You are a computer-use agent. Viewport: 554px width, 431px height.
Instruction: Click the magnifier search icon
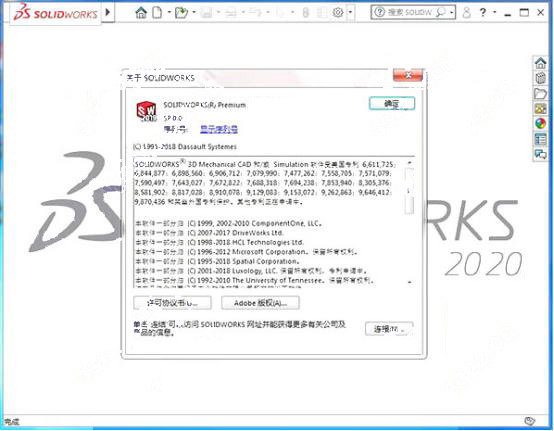pyautogui.click(x=441, y=12)
